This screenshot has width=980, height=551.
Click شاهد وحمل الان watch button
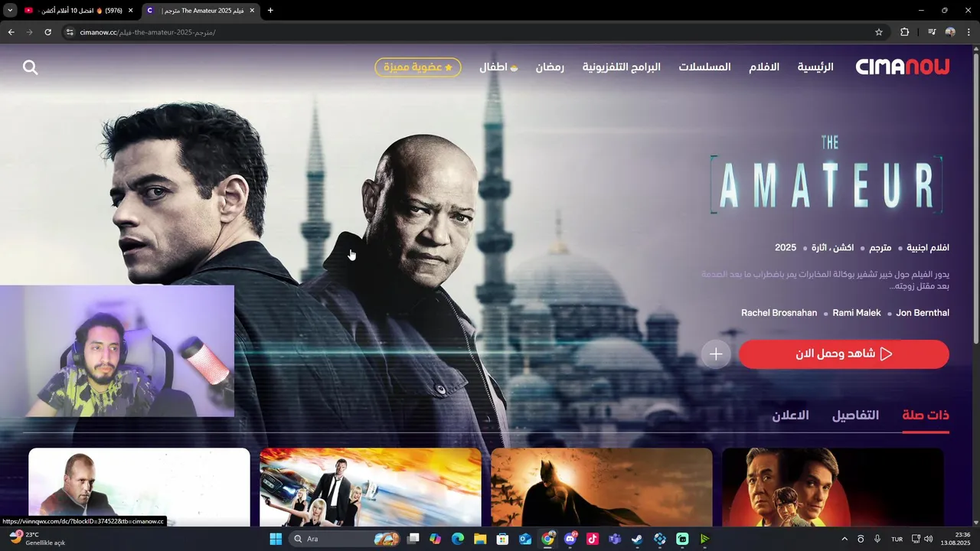coord(844,354)
